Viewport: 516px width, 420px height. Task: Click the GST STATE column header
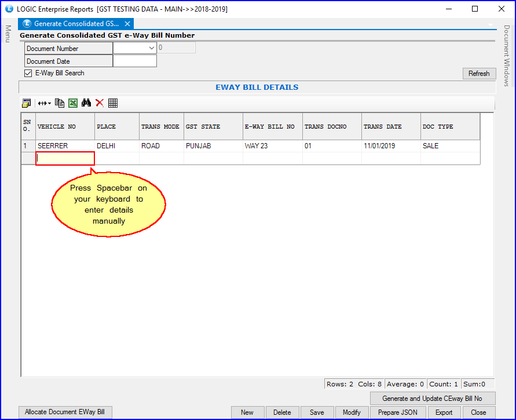tap(214, 126)
